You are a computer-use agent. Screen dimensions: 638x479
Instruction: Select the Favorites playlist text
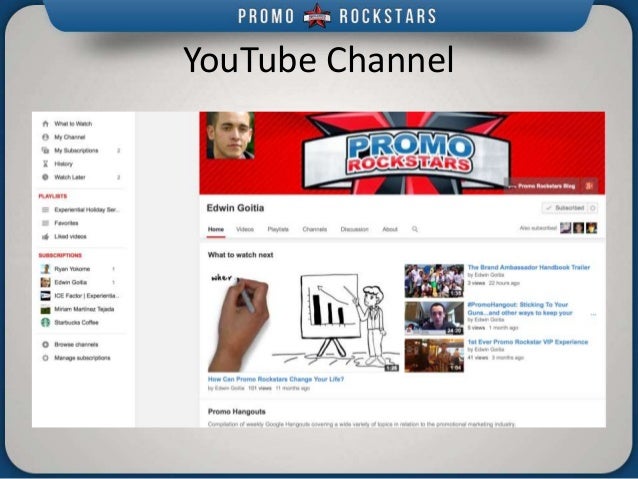pyautogui.click(x=66, y=223)
